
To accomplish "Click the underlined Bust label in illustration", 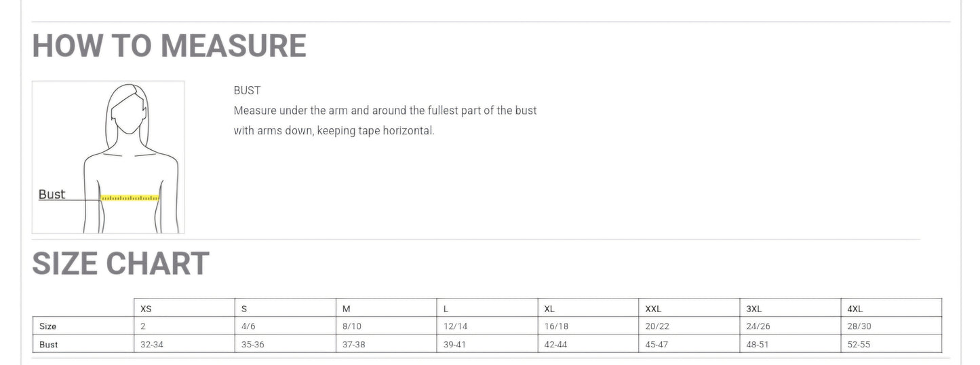I will pyautogui.click(x=52, y=195).
